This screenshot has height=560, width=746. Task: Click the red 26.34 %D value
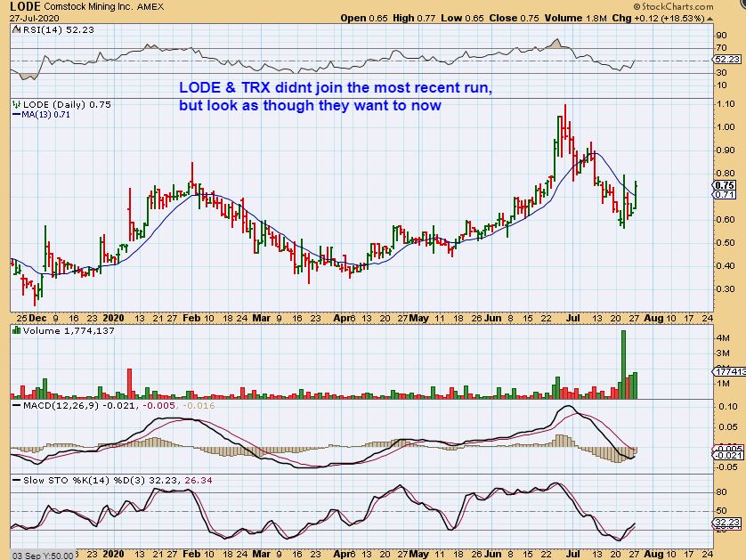click(x=199, y=481)
